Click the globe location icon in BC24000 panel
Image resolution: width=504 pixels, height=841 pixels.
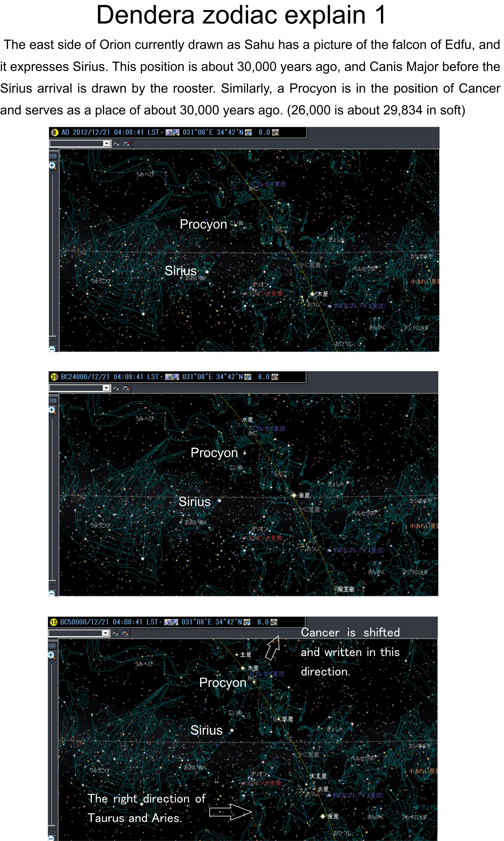point(248,377)
